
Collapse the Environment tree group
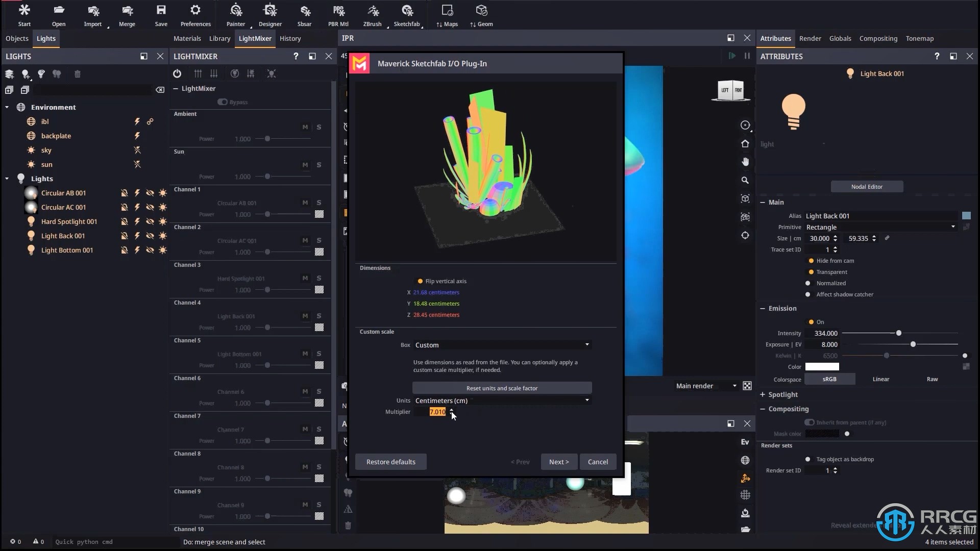(x=7, y=107)
